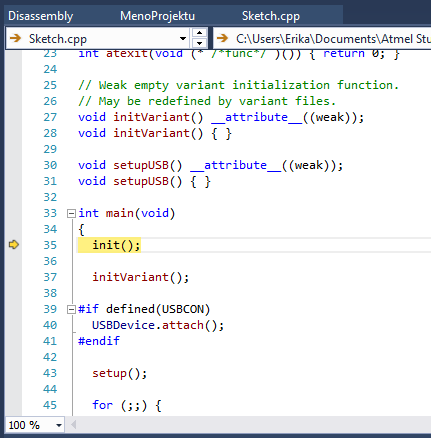This screenshot has width=431, height=438.
Task: Click the orange arrow icon beside Sketch.cpp dropdown
Action: coord(15,39)
